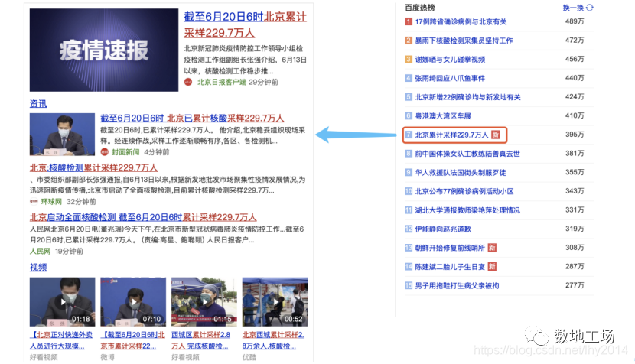
Task: Open hot topic 北京新增22例确诊均与新发地有关
Action: (467, 97)
